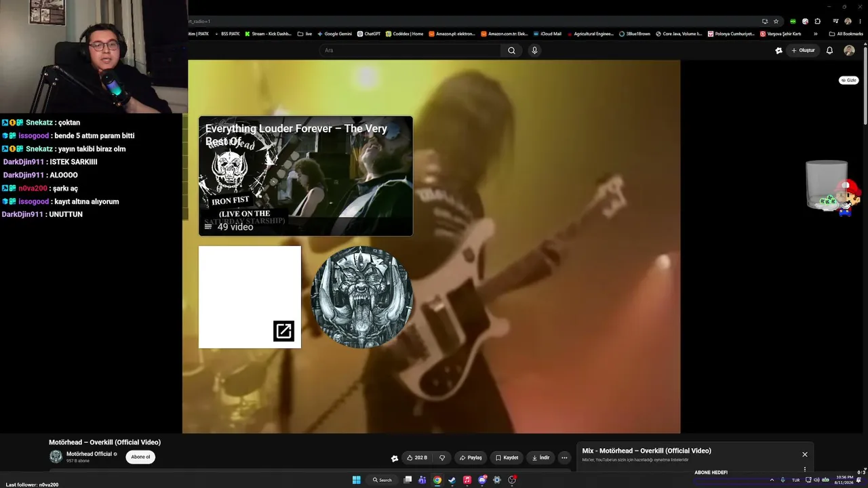Open the 3Blue1Brown bookmark
The image size is (868, 488).
tap(635, 34)
